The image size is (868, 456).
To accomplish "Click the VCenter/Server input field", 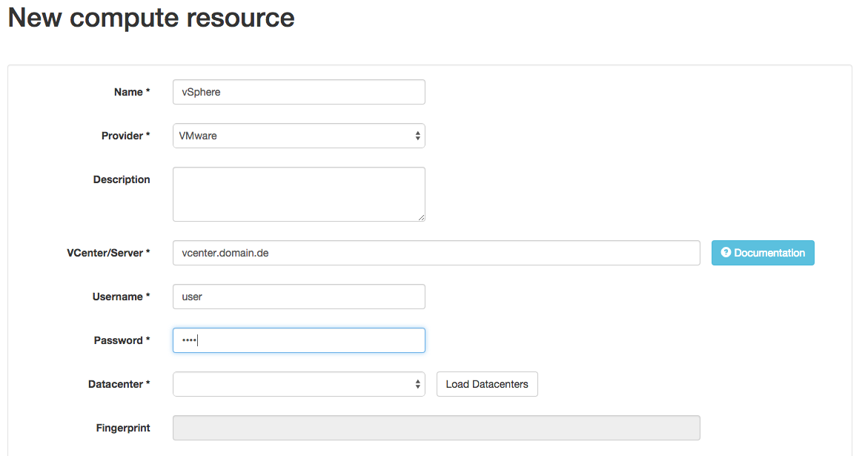I will pos(436,253).
